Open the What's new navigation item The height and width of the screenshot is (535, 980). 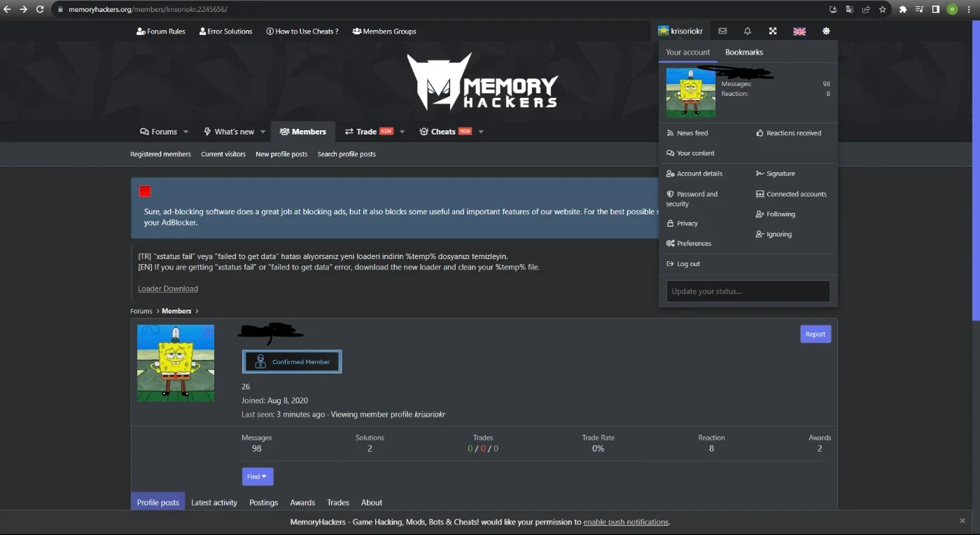click(229, 132)
